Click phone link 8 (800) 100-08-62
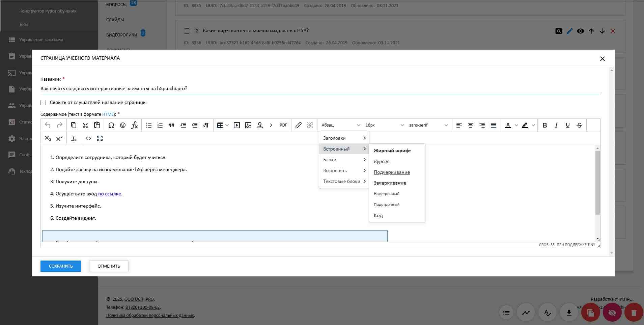Viewport: 644px width, 325px height. (x=142, y=307)
